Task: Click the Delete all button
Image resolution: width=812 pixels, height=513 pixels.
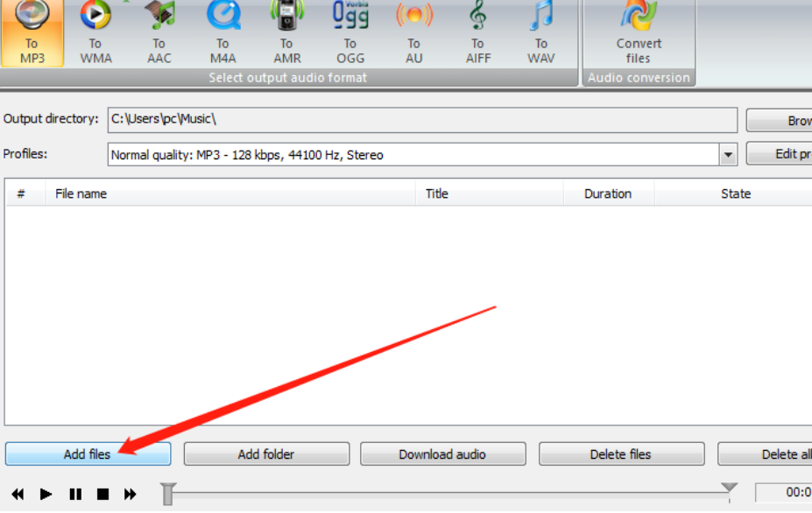Action: pyautogui.click(x=765, y=454)
